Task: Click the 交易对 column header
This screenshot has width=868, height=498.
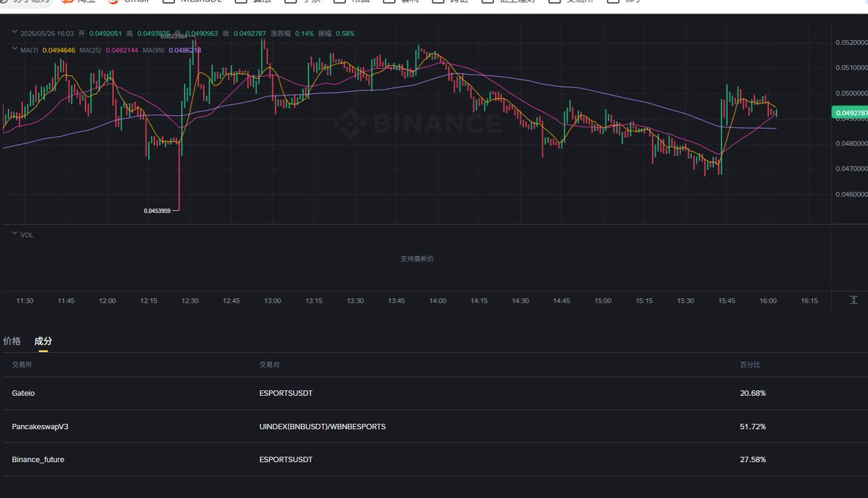Action: click(x=269, y=365)
